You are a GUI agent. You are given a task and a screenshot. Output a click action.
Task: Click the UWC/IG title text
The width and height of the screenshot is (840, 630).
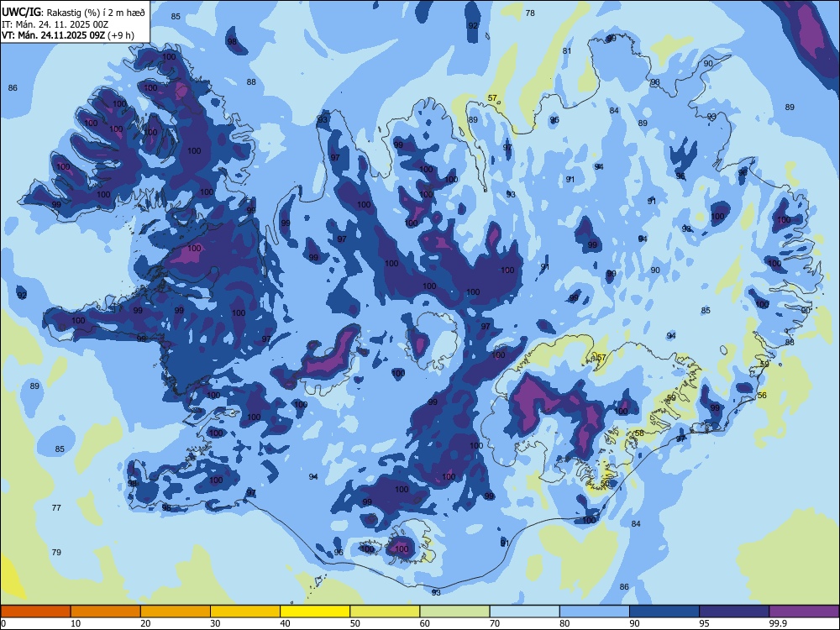[x=20, y=13]
